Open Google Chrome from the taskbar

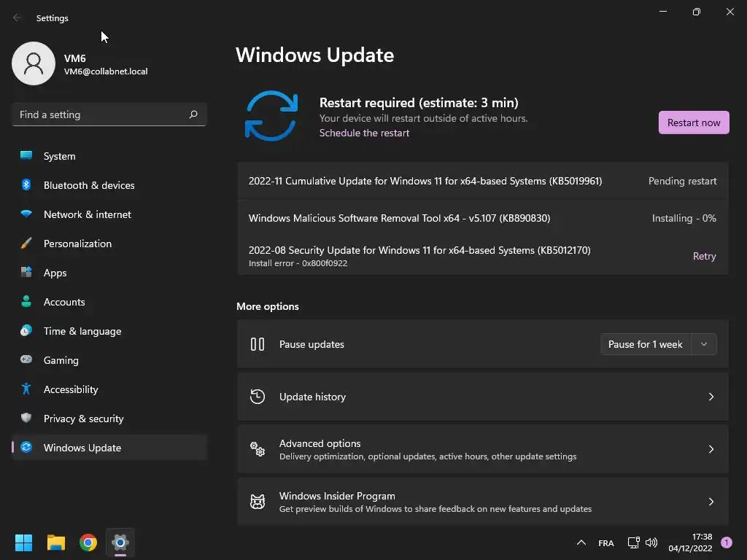[x=88, y=542]
